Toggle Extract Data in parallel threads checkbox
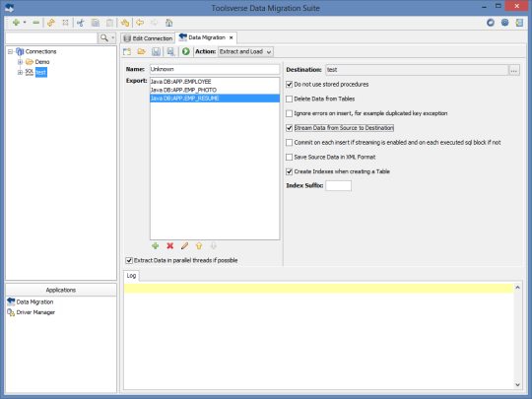This screenshot has width=532, height=399. point(129,260)
